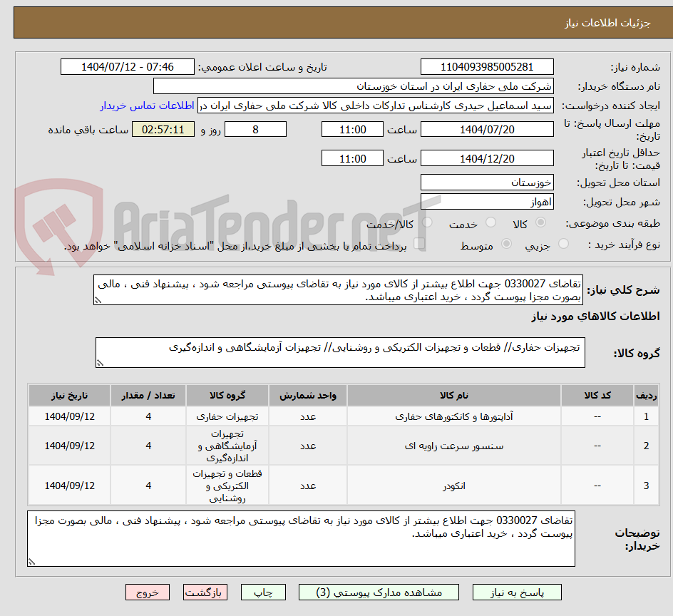Click the remaining time display 02:57:11
673x616 pixels.
pos(163,129)
